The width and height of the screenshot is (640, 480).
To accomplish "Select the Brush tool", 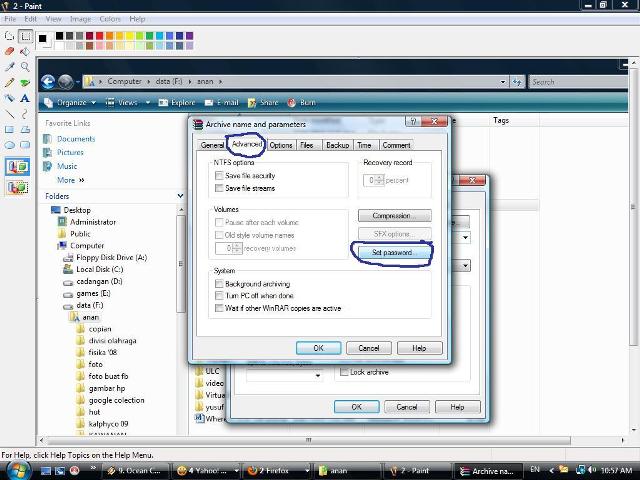I will coord(25,82).
